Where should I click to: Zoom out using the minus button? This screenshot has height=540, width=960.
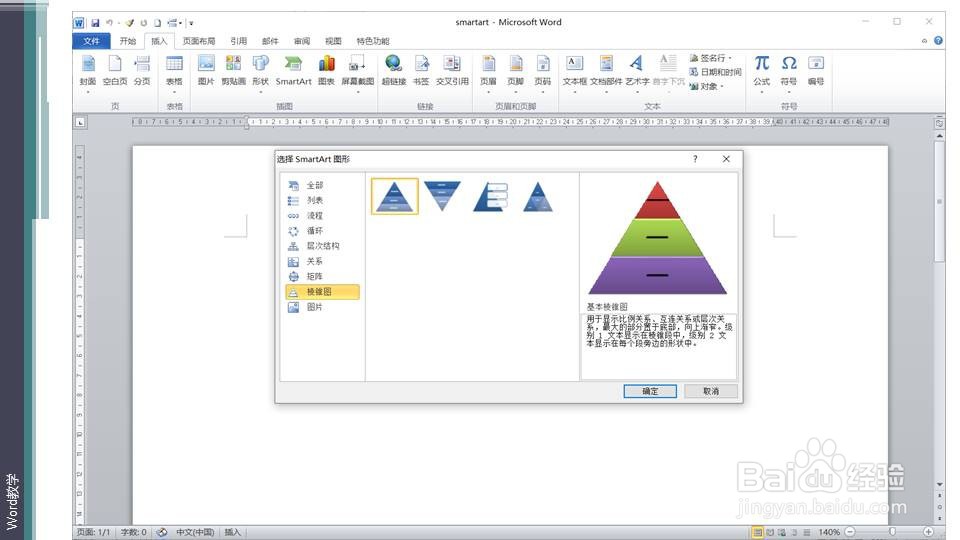click(850, 532)
